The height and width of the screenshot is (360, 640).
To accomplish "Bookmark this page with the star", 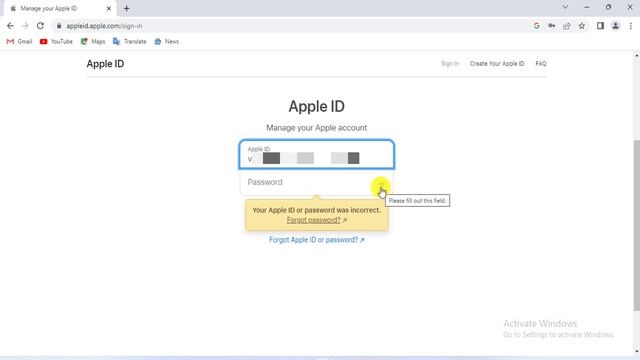I will [x=582, y=26].
